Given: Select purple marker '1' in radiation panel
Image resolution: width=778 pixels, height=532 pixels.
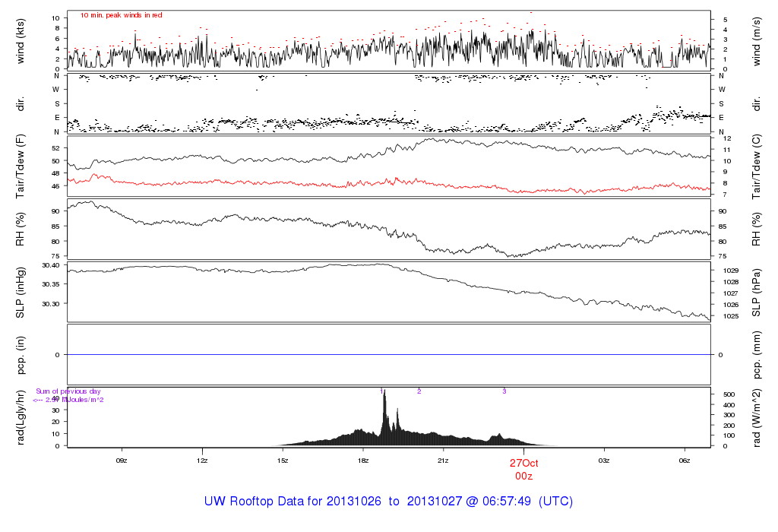Looking at the screenshot, I should click(x=381, y=391).
